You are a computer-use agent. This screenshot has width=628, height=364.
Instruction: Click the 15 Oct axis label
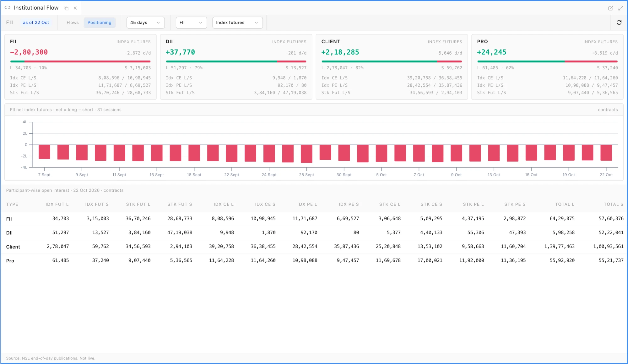531,175
